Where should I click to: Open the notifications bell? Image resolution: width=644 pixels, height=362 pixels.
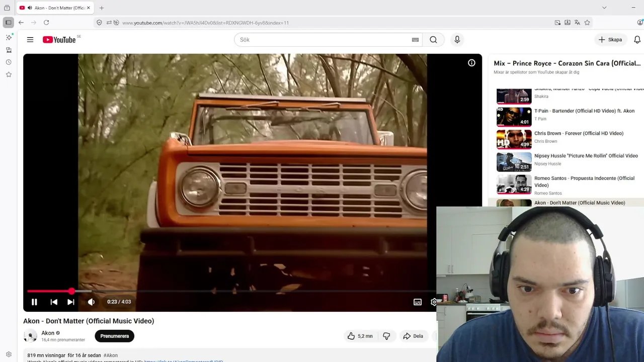pos(637,40)
